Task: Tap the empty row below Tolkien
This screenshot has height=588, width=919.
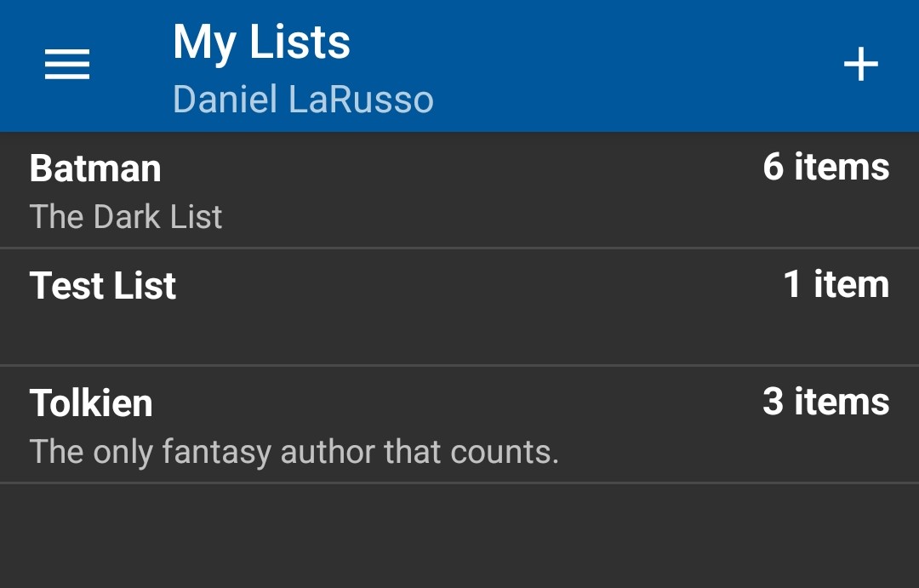Action: coord(459,536)
